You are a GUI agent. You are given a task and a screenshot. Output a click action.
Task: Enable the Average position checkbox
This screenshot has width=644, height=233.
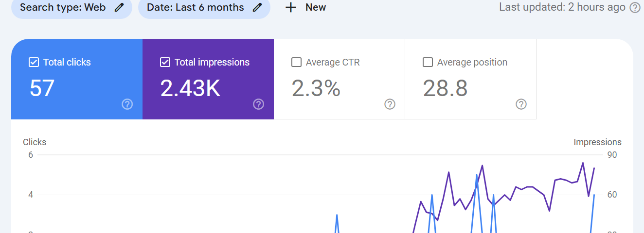(x=428, y=62)
